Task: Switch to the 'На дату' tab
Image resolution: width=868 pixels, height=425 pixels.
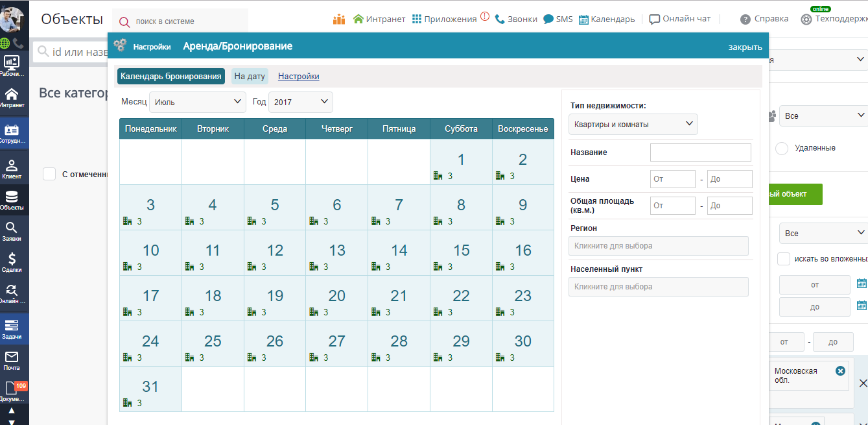Action: (x=250, y=76)
